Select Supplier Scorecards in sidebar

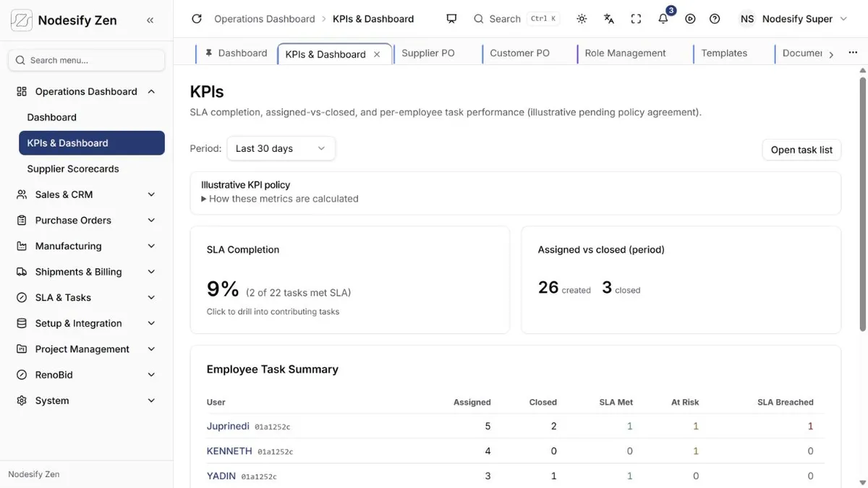click(73, 168)
